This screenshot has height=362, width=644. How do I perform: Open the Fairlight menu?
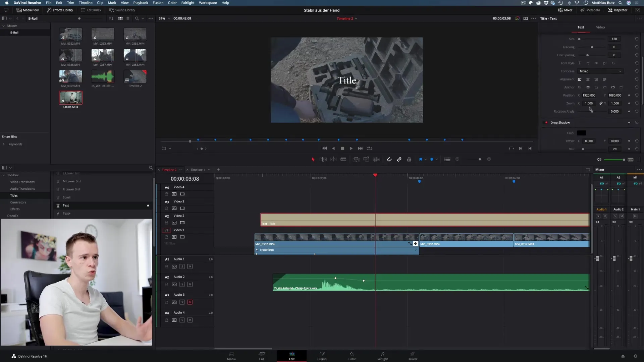click(188, 3)
